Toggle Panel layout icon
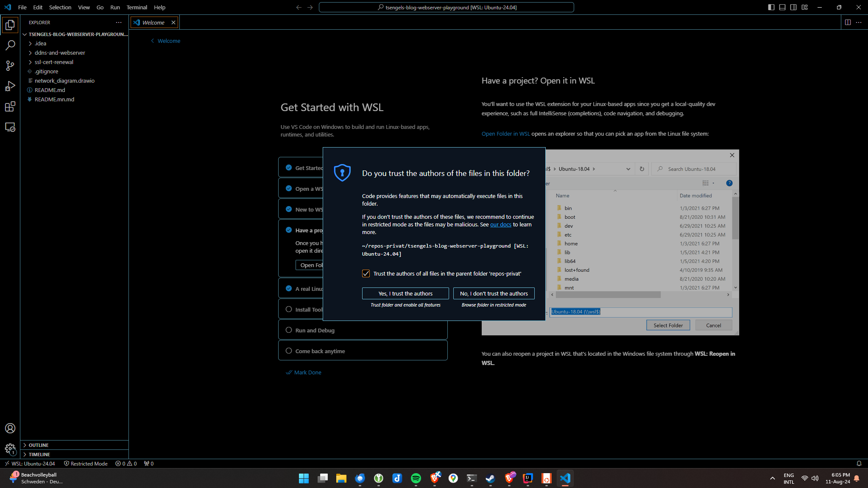 (x=782, y=7)
